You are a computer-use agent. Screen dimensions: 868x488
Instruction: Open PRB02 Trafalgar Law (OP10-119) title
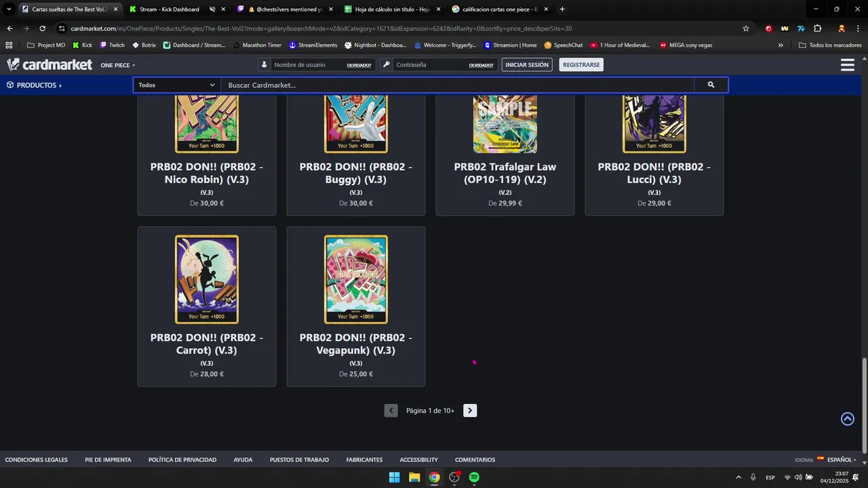505,173
